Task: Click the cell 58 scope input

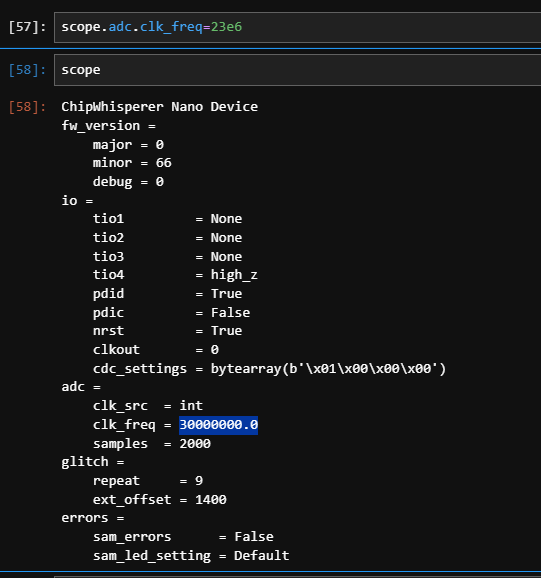Action: click(x=297, y=70)
